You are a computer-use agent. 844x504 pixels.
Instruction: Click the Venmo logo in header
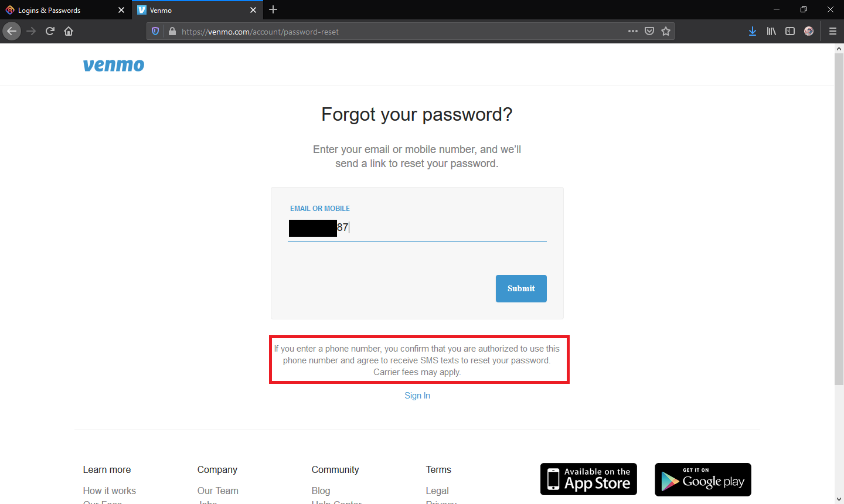[x=114, y=65]
